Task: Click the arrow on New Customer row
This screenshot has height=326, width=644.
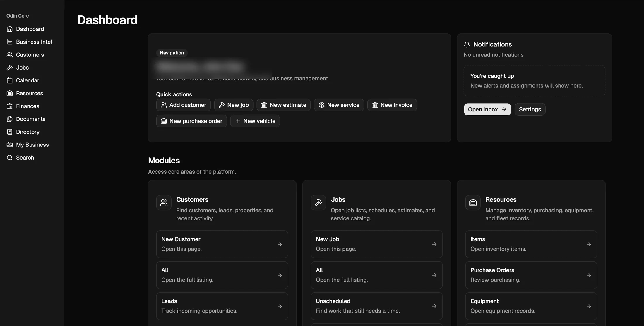Action: [x=280, y=244]
